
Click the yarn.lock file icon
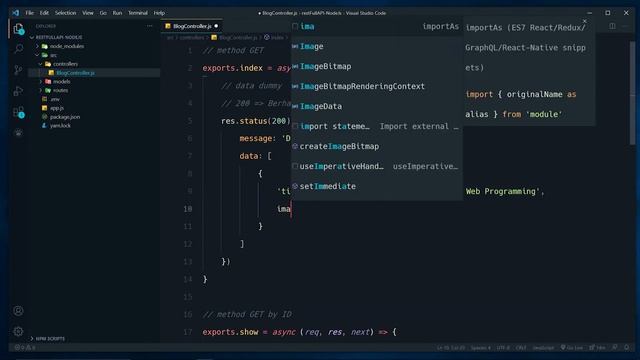tap(44, 126)
